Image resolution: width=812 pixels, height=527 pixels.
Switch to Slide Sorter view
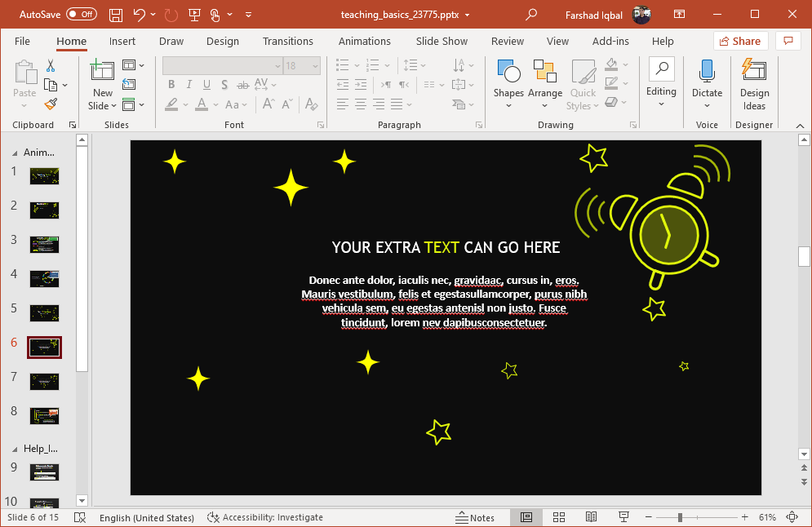coord(559,517)
